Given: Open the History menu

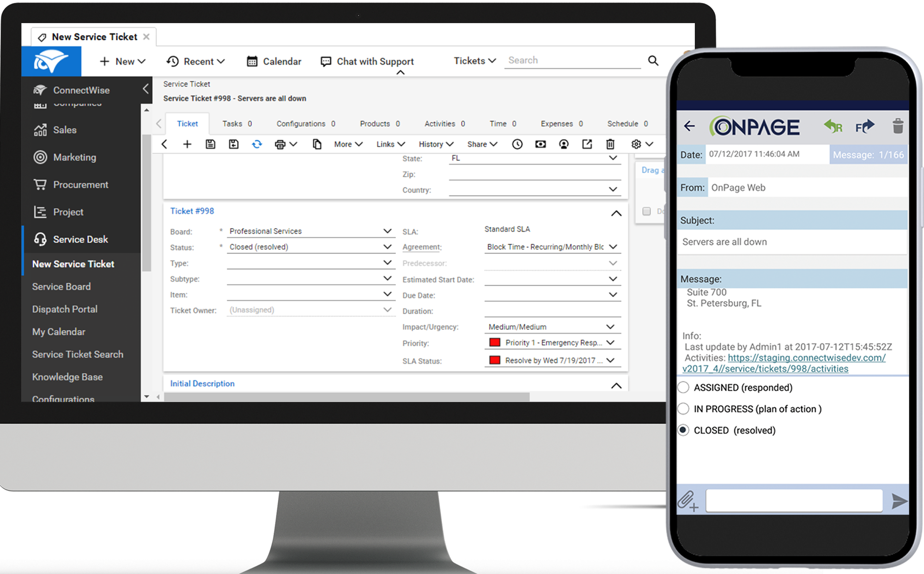Looking at the screenshot, I should (x=436, y=144).
